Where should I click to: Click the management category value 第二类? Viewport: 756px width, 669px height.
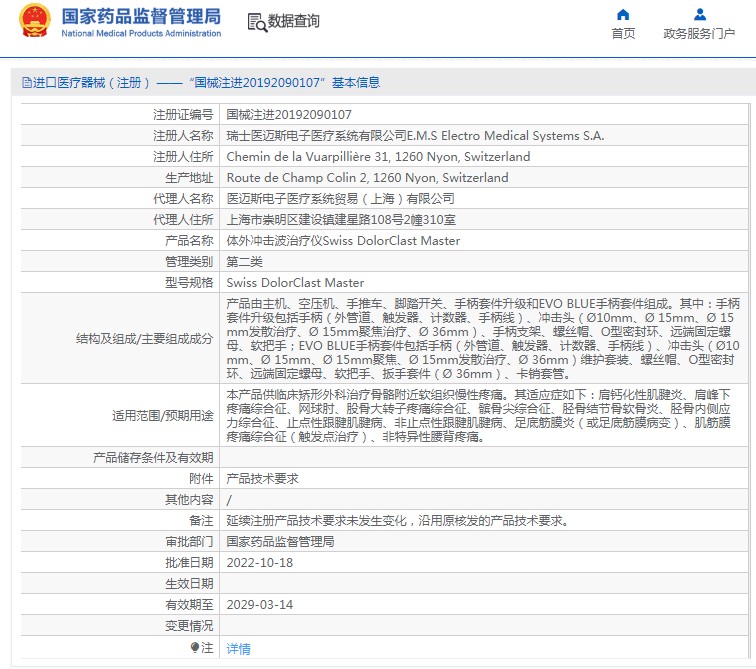pyautogui.click(x=245, y=262)
